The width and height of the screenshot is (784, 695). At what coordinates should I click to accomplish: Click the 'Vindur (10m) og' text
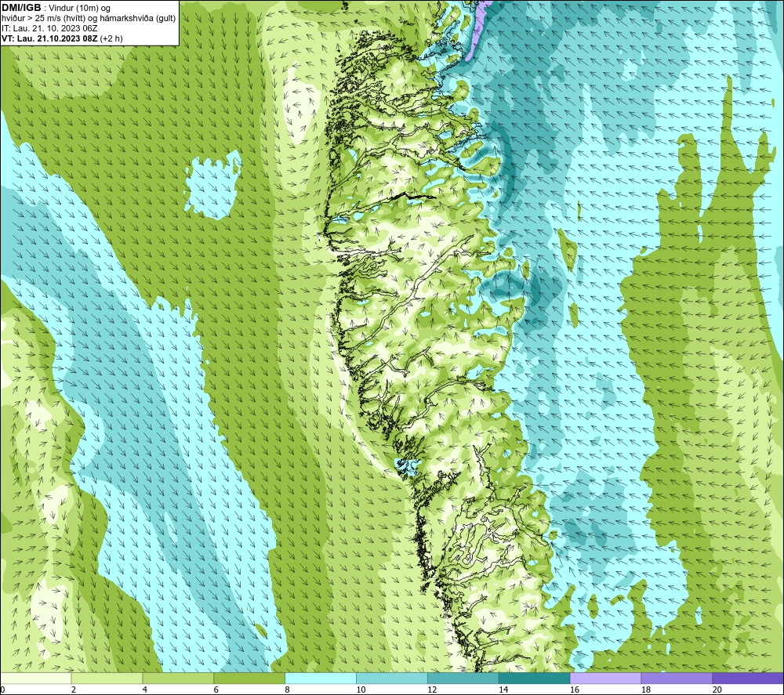[79, 8]
